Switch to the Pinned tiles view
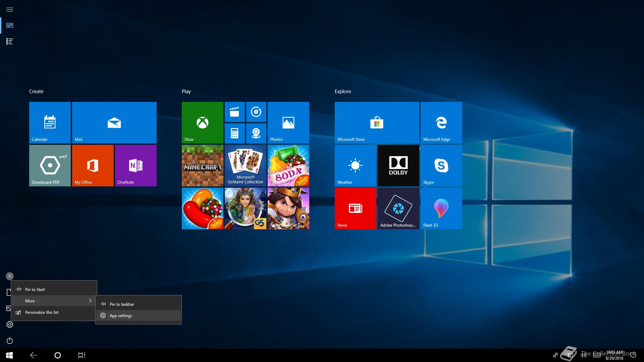The height and width of the screenshot is (362, 644). coord(10,25)
